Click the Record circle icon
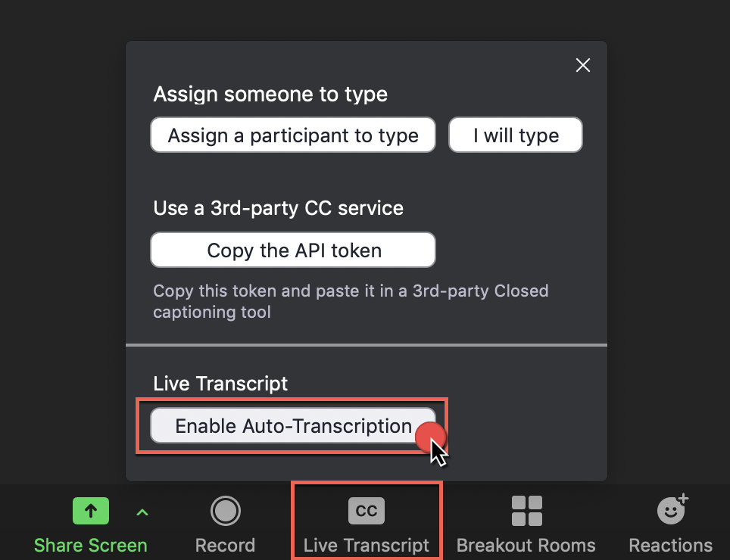 coord(225,512)
